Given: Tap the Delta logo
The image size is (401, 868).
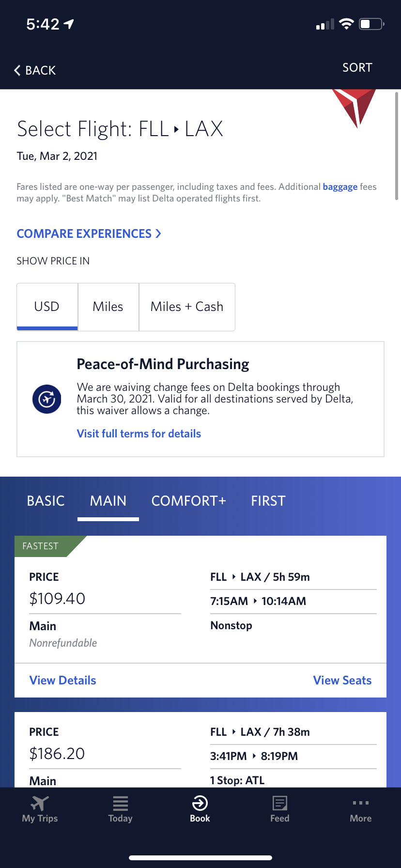Looking at the screenshot, I should point(355,107).
